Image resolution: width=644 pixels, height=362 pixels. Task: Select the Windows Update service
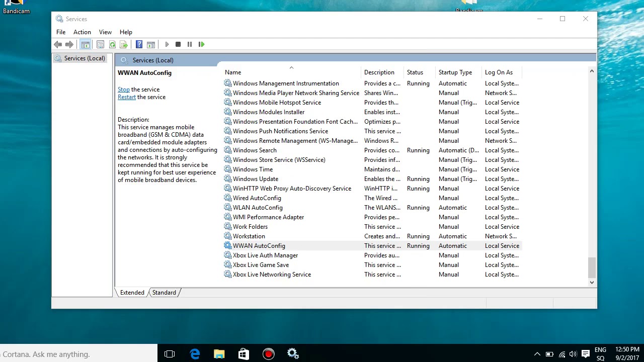[x=372, y=179]
